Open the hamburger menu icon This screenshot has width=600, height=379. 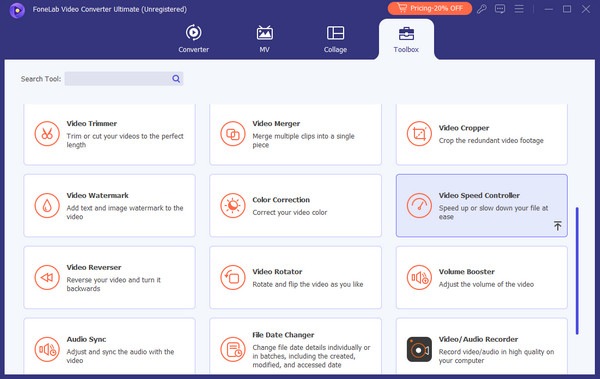pos(519,8)
